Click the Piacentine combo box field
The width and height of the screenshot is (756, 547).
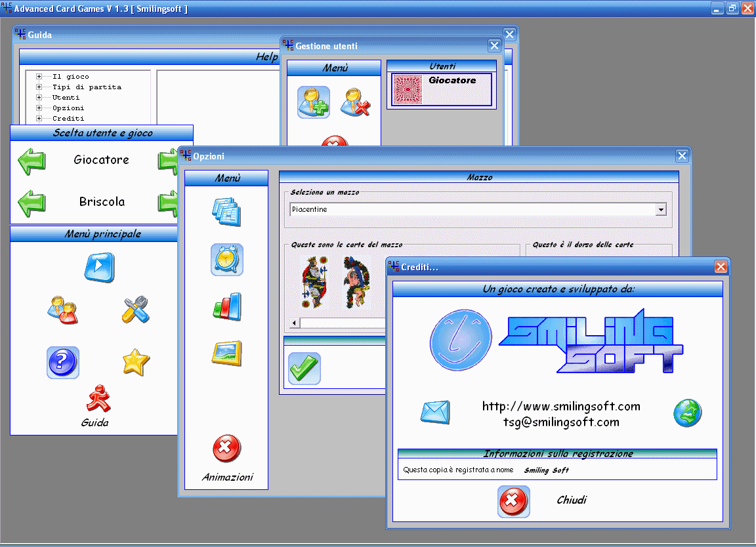click(x=478, y=210)
